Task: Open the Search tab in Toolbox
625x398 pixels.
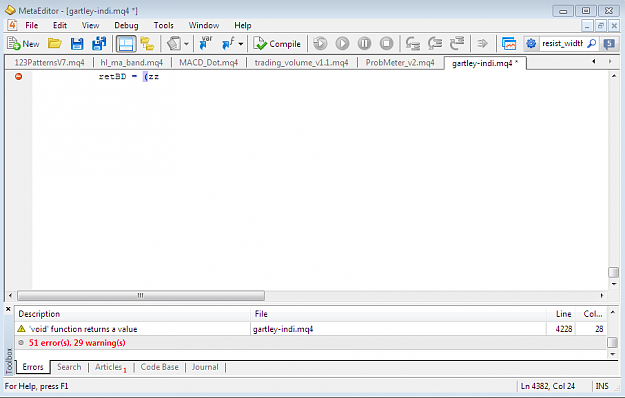Action: click(x=69, y=367)
